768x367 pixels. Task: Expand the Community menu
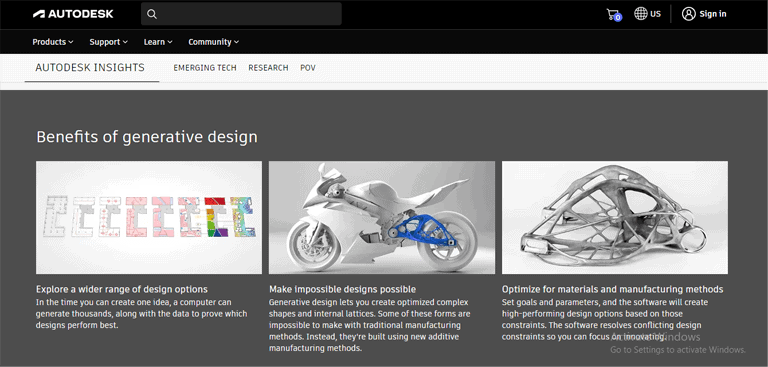click(x=214, y=42)
